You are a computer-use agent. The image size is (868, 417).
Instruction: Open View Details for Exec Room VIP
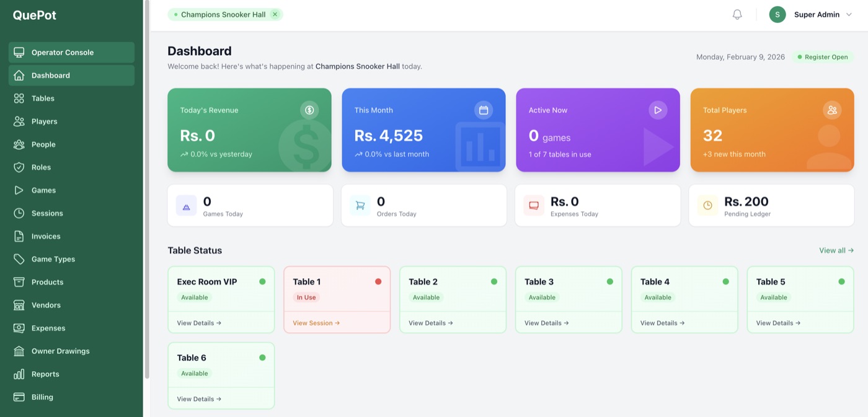point(198,322)
